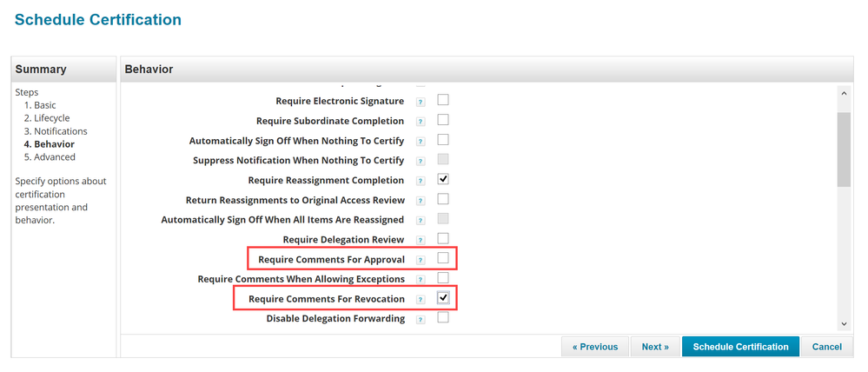Show help for Require Comments For Revocation

(421, 299)
